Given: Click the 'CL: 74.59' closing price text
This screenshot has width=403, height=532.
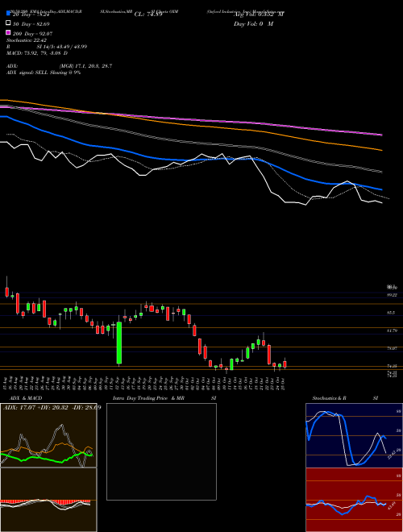Looking at the screenshot, I should pyautogui.click(x=148, y=15).
